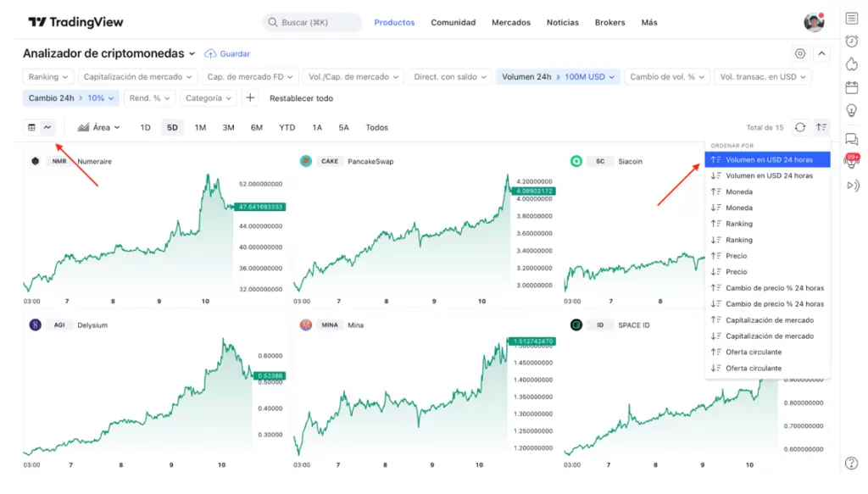The width and height of the screenshot is (868, 494).
Task: Open the watchlist panel icon
Action: point(851,19)
